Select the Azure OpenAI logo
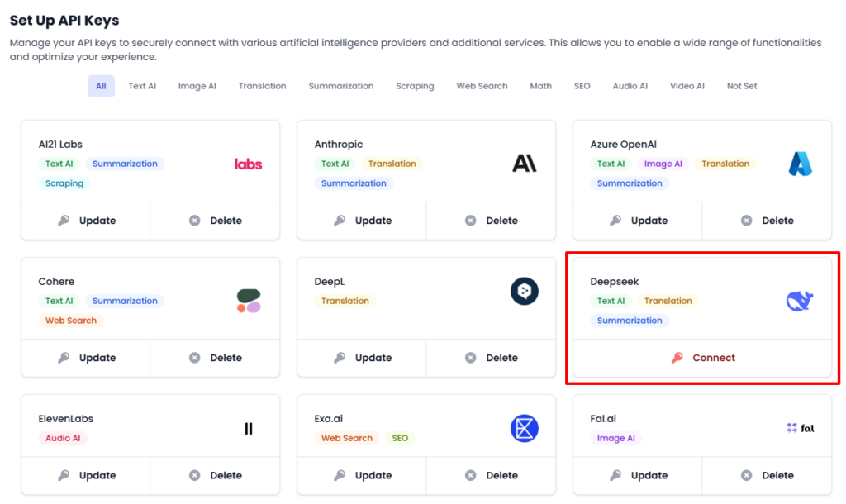Screen dimensions: 846x504 (801, 163)
